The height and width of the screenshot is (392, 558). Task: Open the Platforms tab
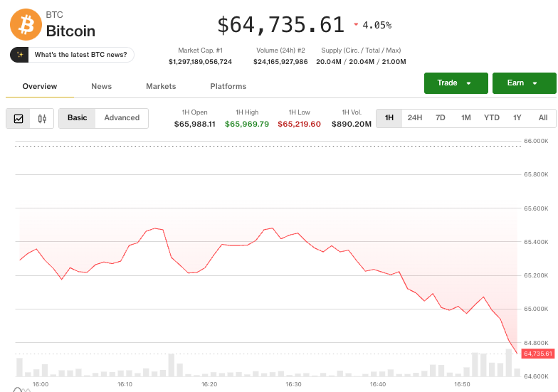[228, 87]
